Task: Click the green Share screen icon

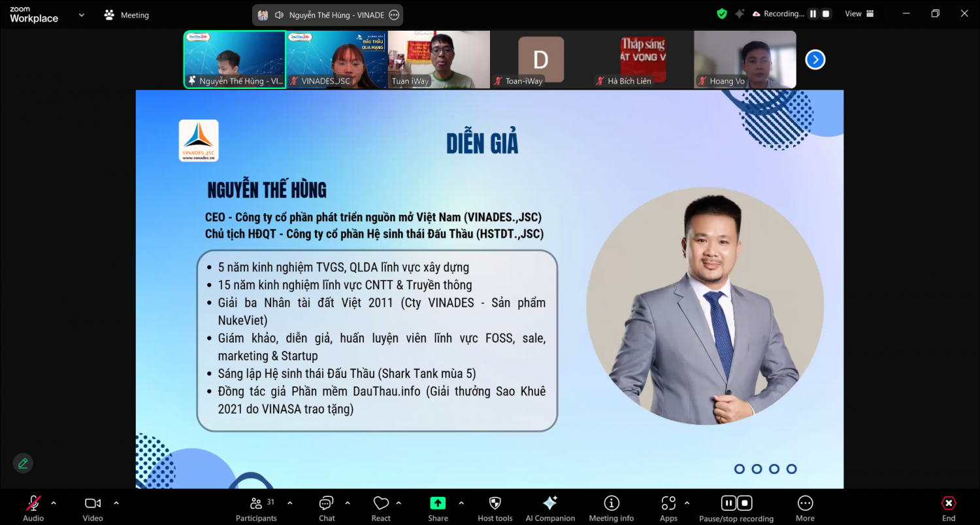Action: click(x=438, y=503)
